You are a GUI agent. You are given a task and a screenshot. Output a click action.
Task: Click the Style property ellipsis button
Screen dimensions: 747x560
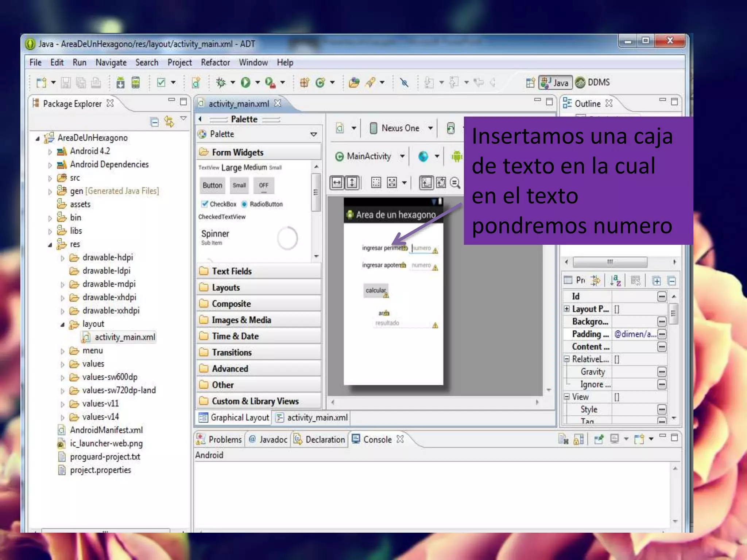click(x=662, y=409)
